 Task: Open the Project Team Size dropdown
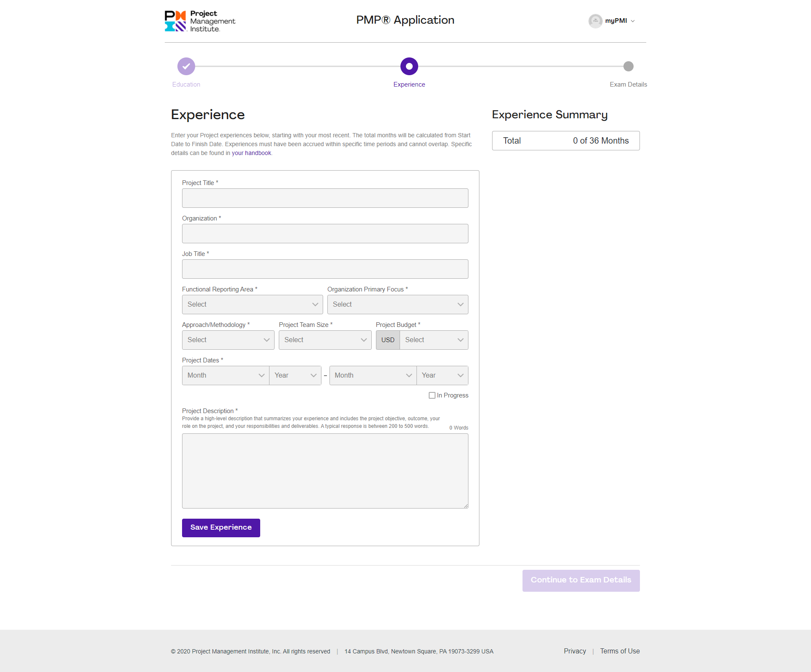pyautogui.click(x=325, y=340)
